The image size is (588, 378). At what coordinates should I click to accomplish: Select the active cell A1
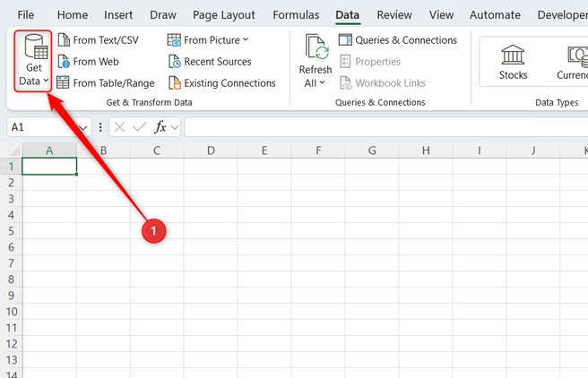click(x=49, y=167)
